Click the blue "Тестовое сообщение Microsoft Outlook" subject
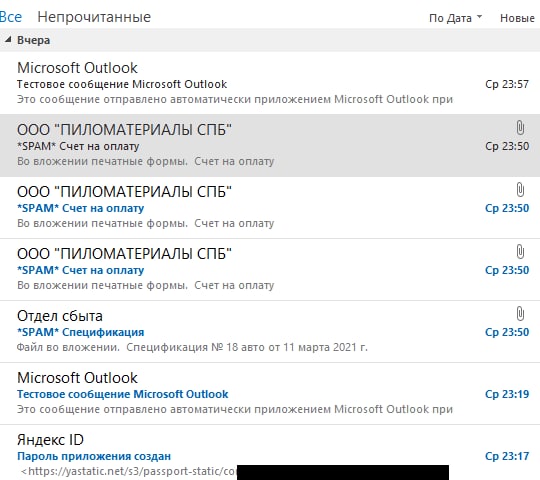 [x=123, y=394]
